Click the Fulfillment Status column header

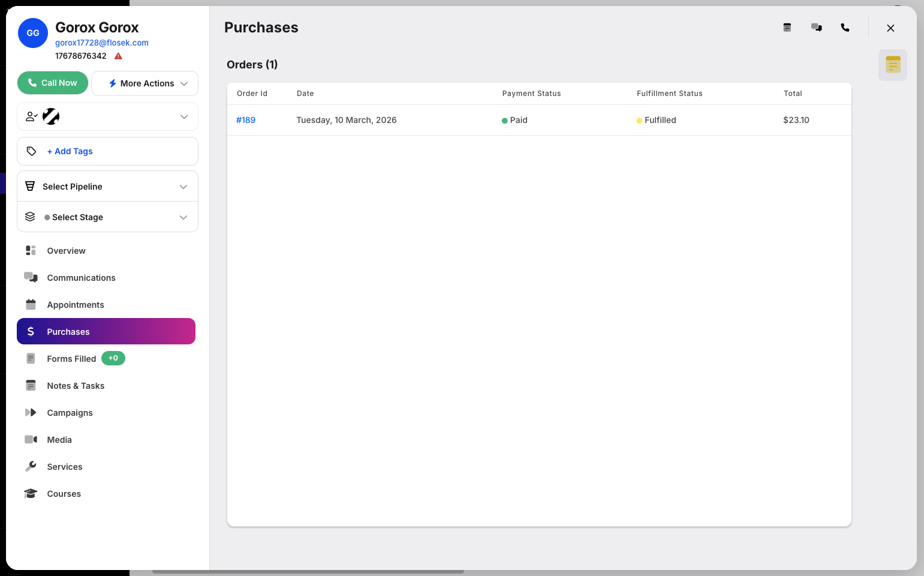pyautogui.click(x=670, y=94)
